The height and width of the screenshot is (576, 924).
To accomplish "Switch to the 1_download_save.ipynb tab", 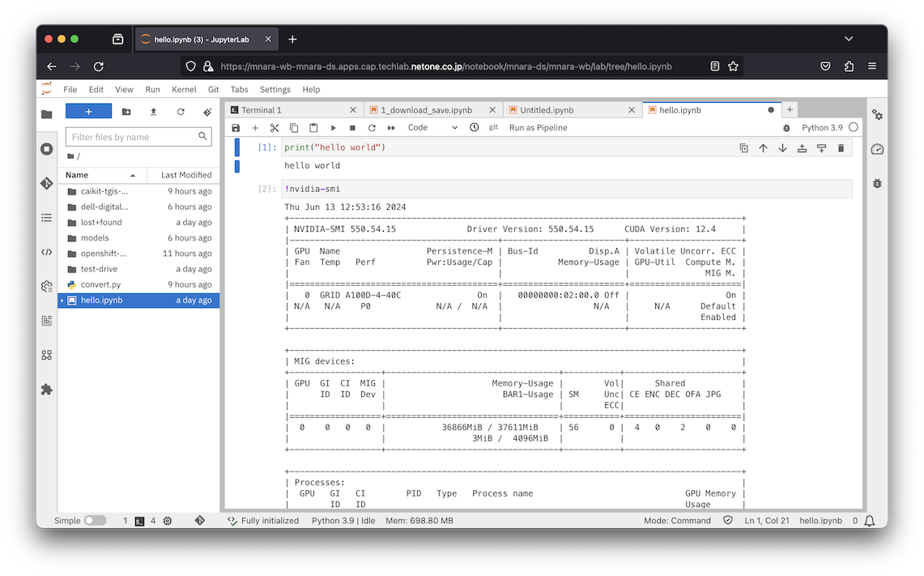I will 433,110.
